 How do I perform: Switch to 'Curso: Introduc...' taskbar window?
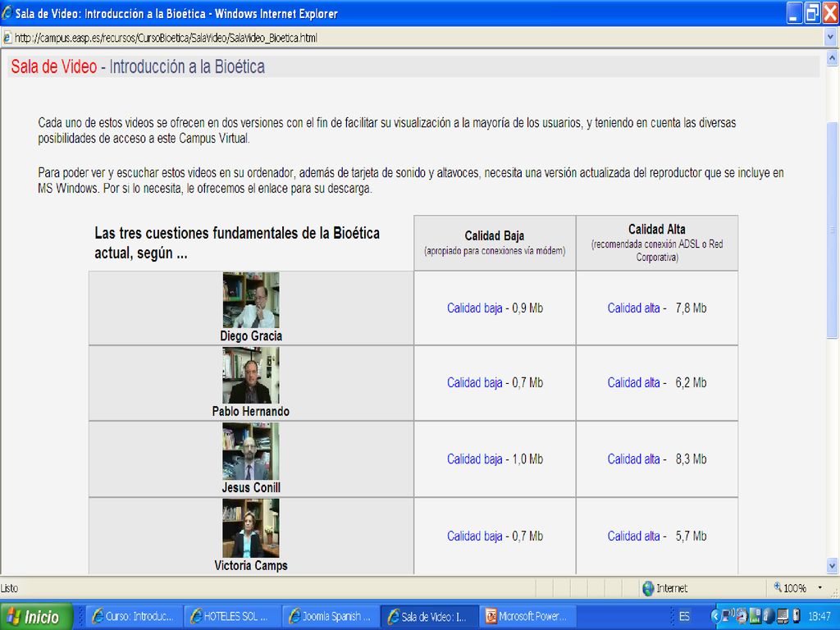[134, 617]
